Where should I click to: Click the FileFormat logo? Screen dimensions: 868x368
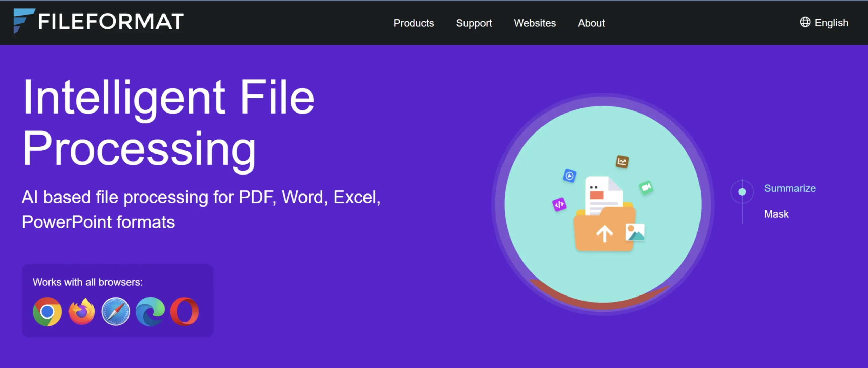(x=98, y=21)
